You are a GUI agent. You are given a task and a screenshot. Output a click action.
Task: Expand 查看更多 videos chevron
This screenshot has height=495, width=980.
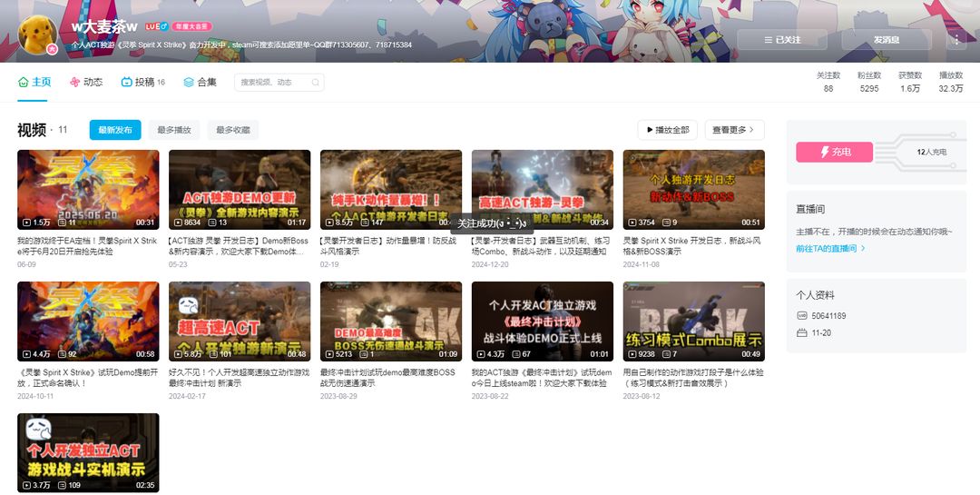[734, 130]
